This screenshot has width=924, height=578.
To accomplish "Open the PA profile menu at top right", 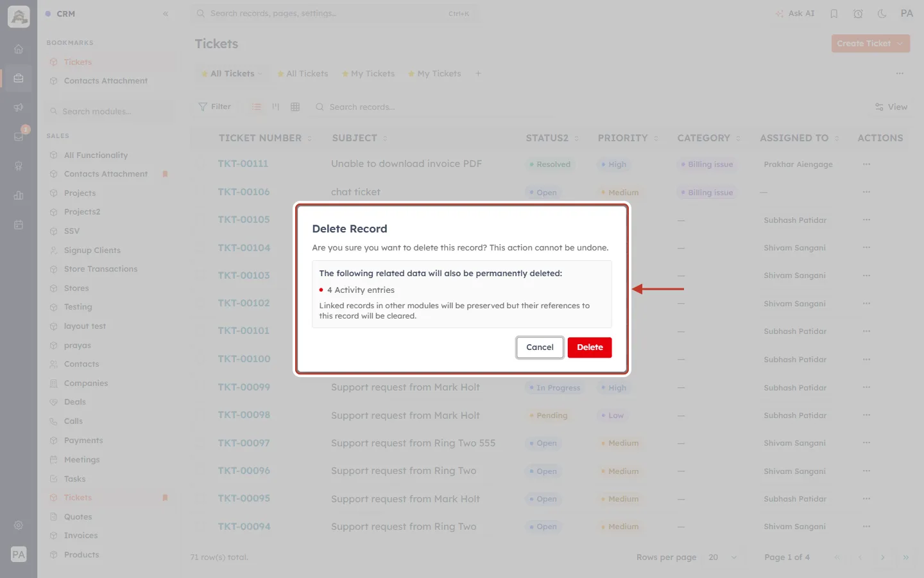I will click(907, 13).
